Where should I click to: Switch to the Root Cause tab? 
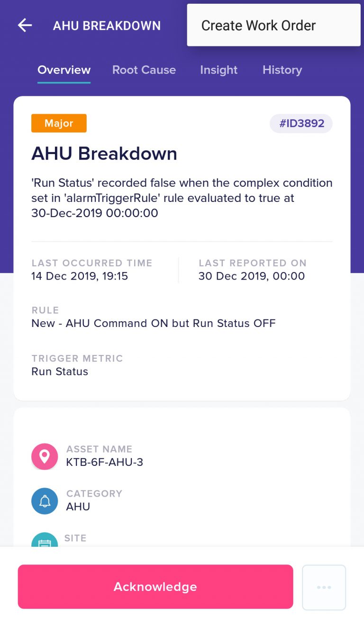[144, 70]
